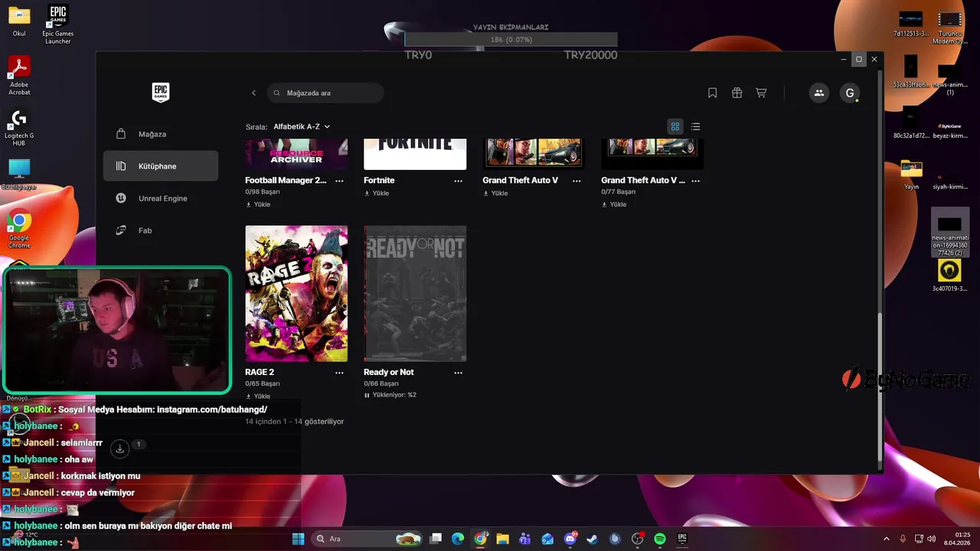Select Epic Games Launcher desktop shortcut

click(x=57, y=24)
